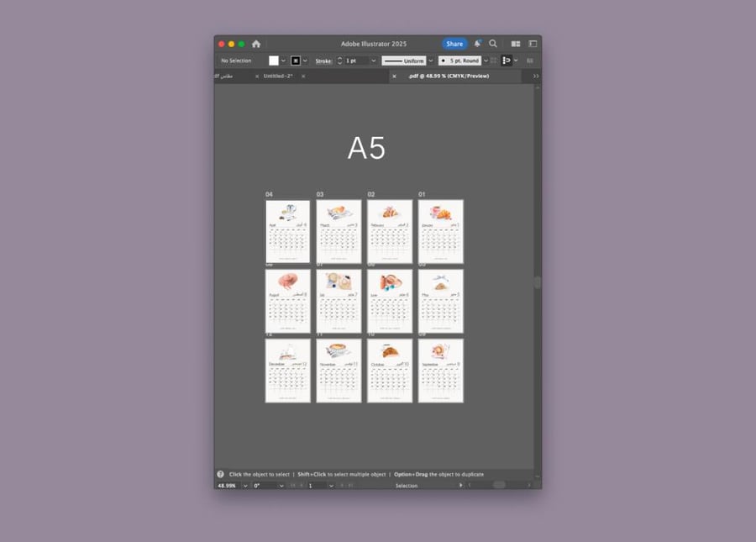The height and width of the screenshot is (542, 756).
Task: Open the rotate view angle dropdown
Action: pos(281,486)
